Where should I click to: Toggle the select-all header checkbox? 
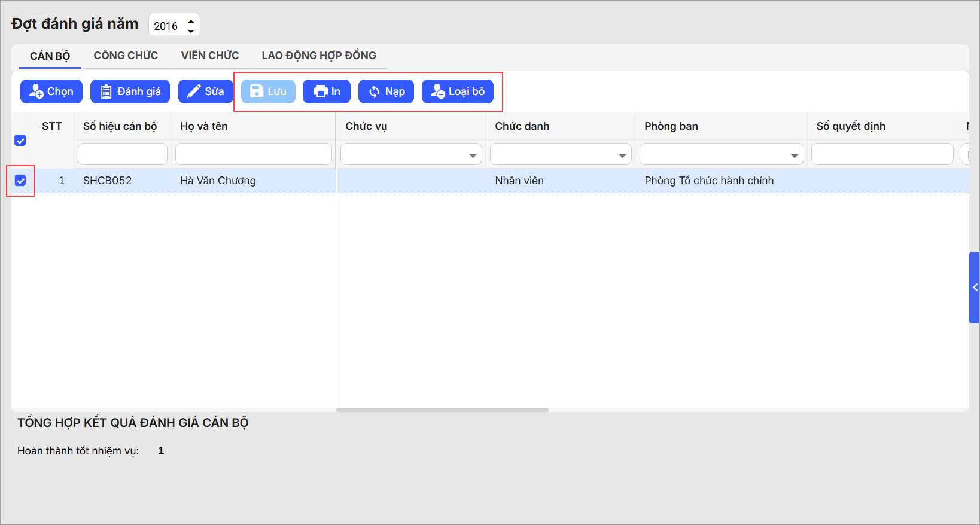[20, 141]
